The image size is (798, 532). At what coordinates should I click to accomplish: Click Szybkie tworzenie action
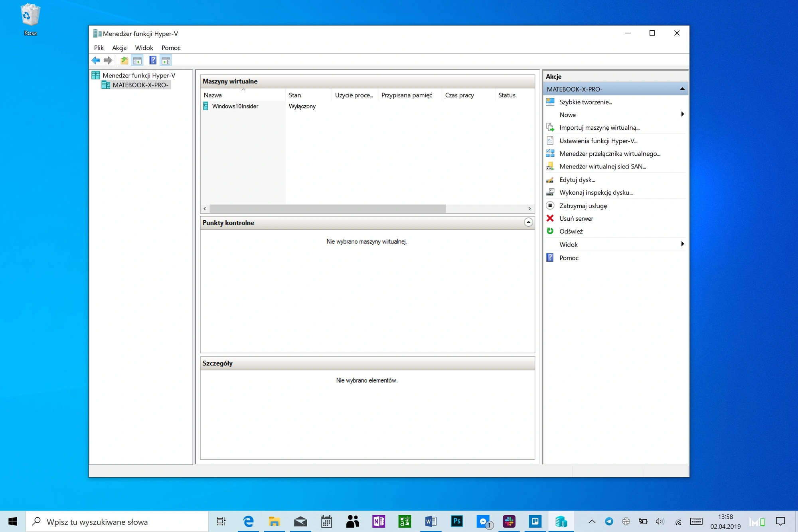click(x=586, y=102)
